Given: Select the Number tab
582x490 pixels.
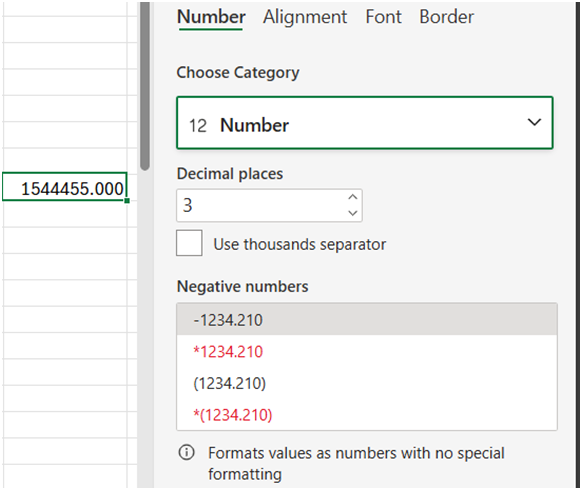Looking at the screenshot, I should click(x=211, y=17).
